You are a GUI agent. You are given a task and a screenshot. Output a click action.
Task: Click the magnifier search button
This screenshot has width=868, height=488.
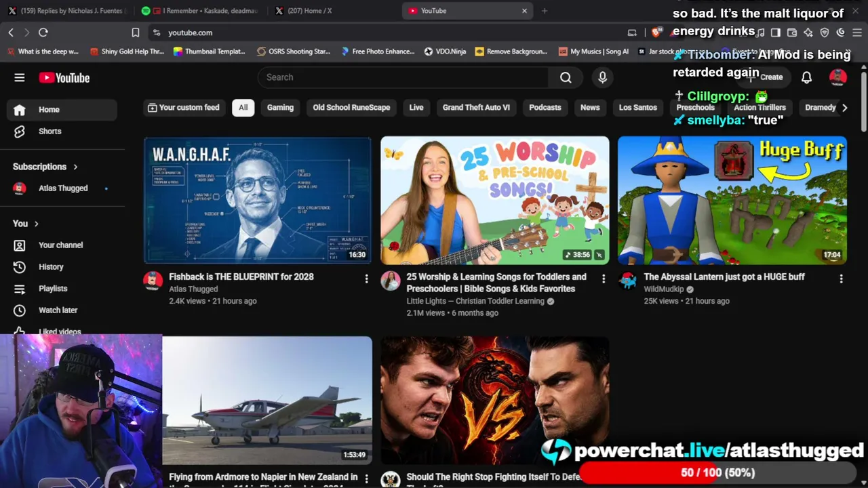pyautogui.click(x=566, y=77)
